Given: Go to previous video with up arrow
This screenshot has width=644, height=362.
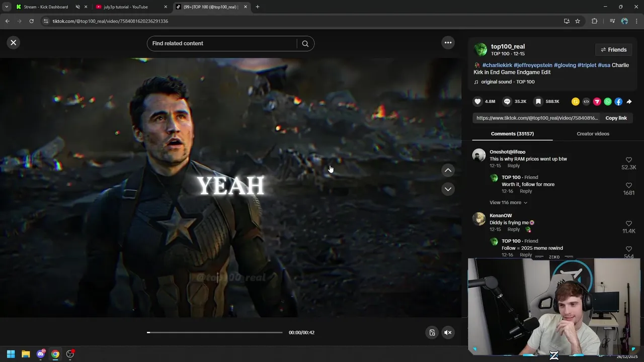Looking at the screenshot, I should [x=448, y=170].
